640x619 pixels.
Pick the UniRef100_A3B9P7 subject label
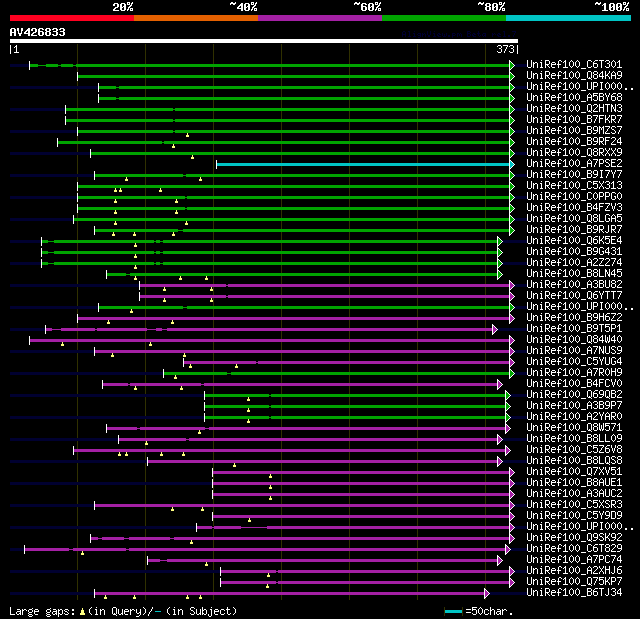coord(574,406)
